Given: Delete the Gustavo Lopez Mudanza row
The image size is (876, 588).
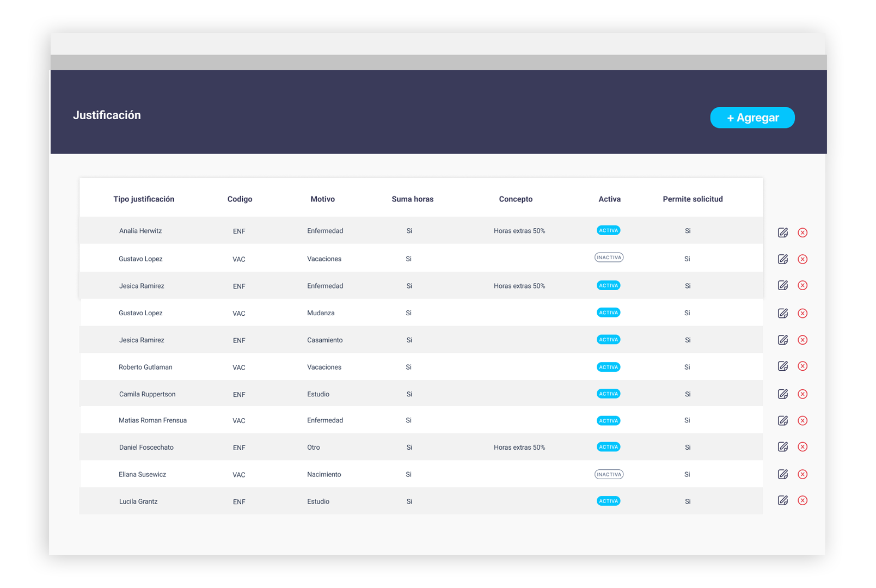Looking at the screenshot, I should (x=802, y=313).
